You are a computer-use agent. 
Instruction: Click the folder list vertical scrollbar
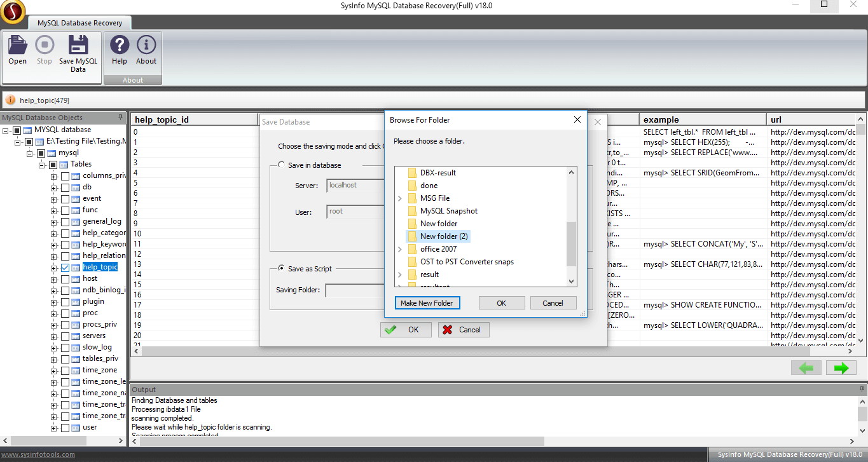tap(571, 244)
